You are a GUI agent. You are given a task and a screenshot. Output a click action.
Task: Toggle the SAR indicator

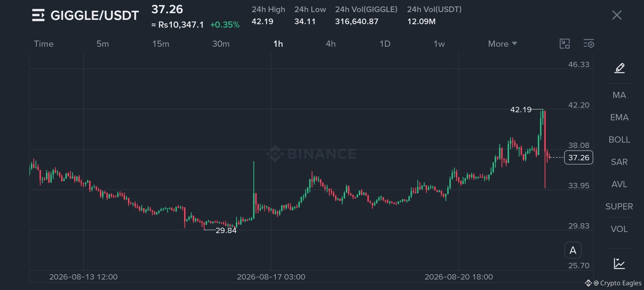pyautogui.click(x=619, y=162)
